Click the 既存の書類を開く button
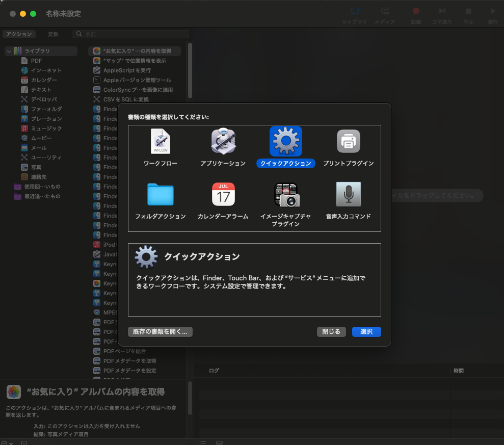The height and width of the screenshot is (445, 504). (161, 332)
